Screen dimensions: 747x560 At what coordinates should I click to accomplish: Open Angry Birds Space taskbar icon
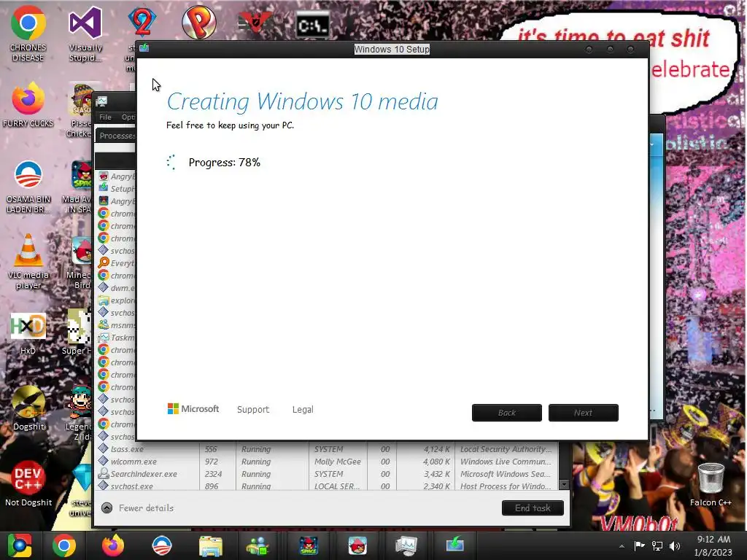[x=309, y=545]
